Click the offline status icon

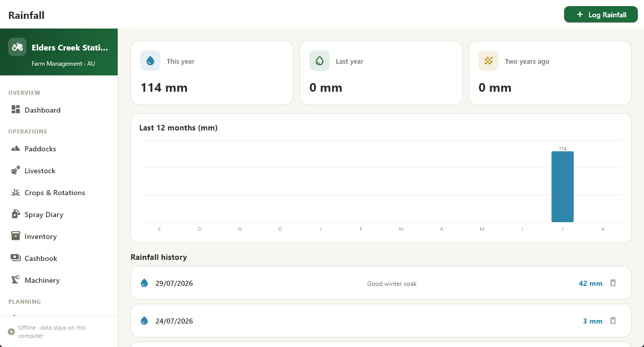11,332
